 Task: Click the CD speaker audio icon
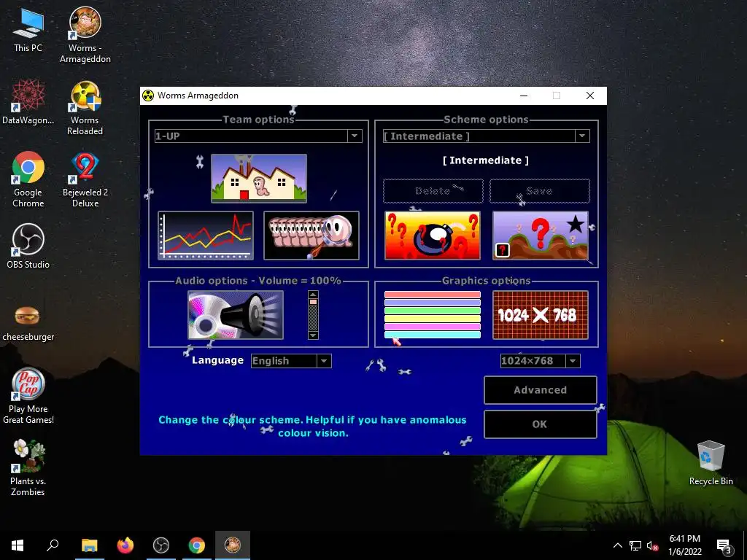[236, 315]
